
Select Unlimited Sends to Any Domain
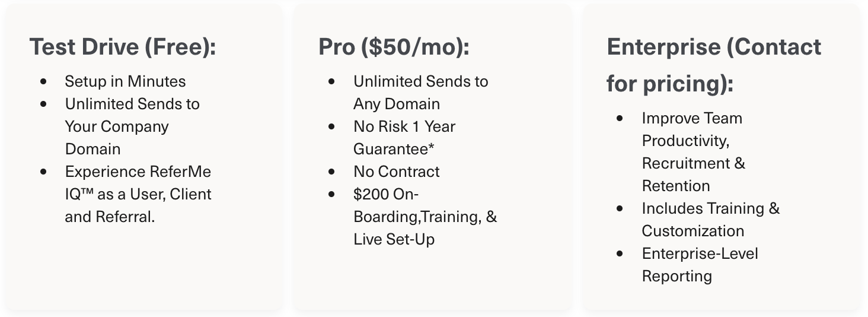pos(421,93)
